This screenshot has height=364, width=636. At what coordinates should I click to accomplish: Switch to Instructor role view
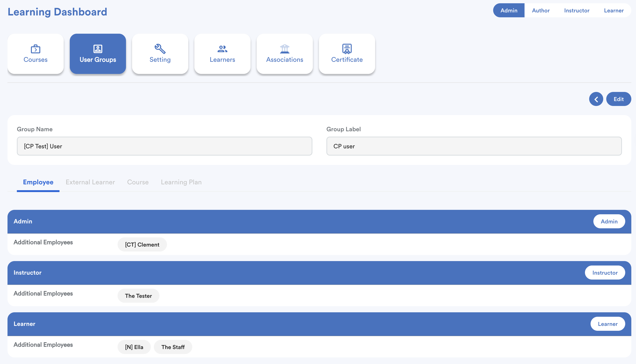pos(577,11)
